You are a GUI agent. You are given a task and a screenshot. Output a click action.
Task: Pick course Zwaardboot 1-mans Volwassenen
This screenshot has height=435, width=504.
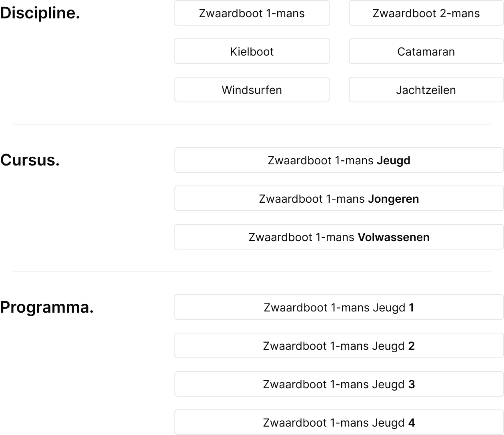click(x=339, y=237)
